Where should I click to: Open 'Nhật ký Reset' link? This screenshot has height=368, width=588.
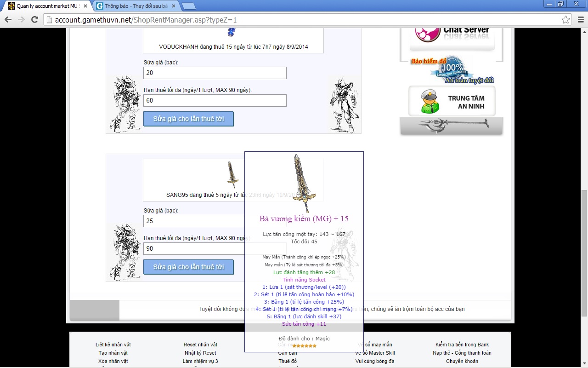coord(200,353)
